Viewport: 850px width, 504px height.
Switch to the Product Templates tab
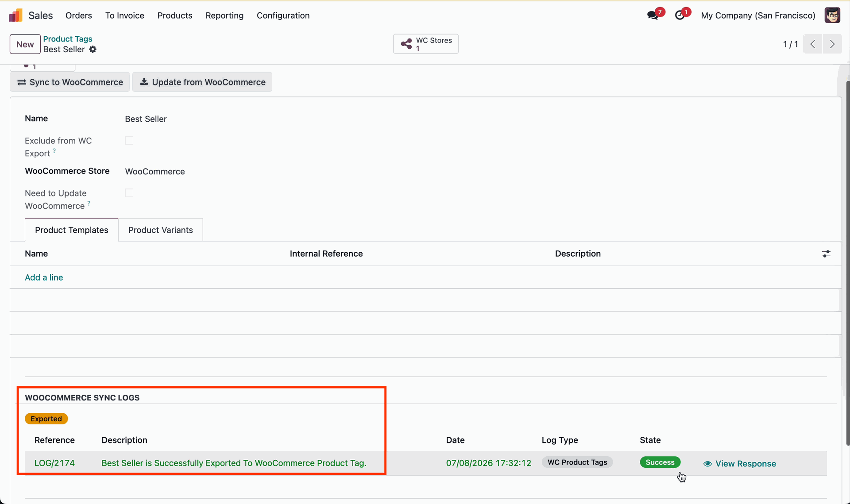click(x=72, y=230)
